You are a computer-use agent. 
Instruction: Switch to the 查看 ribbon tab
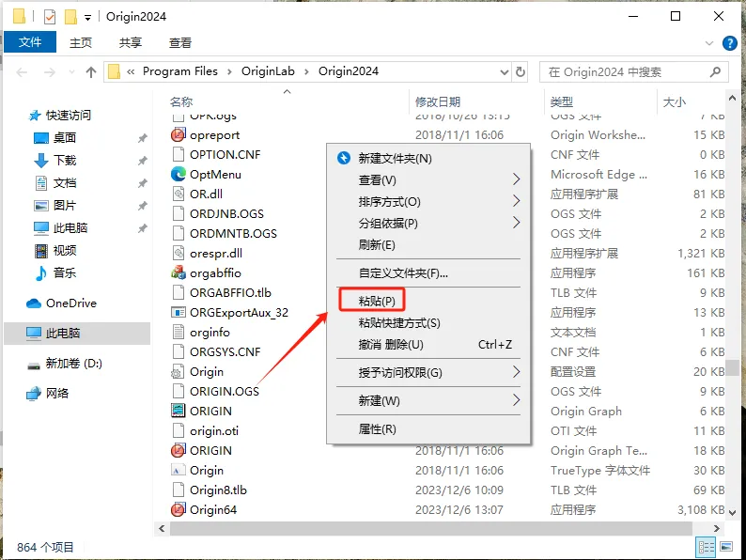tap(179, 43)
